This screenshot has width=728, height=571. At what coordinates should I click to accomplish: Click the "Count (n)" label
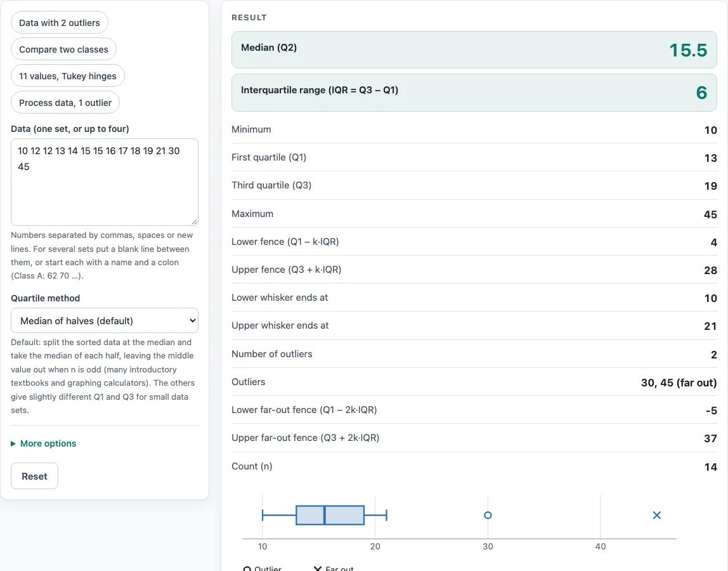coord(252,466)
